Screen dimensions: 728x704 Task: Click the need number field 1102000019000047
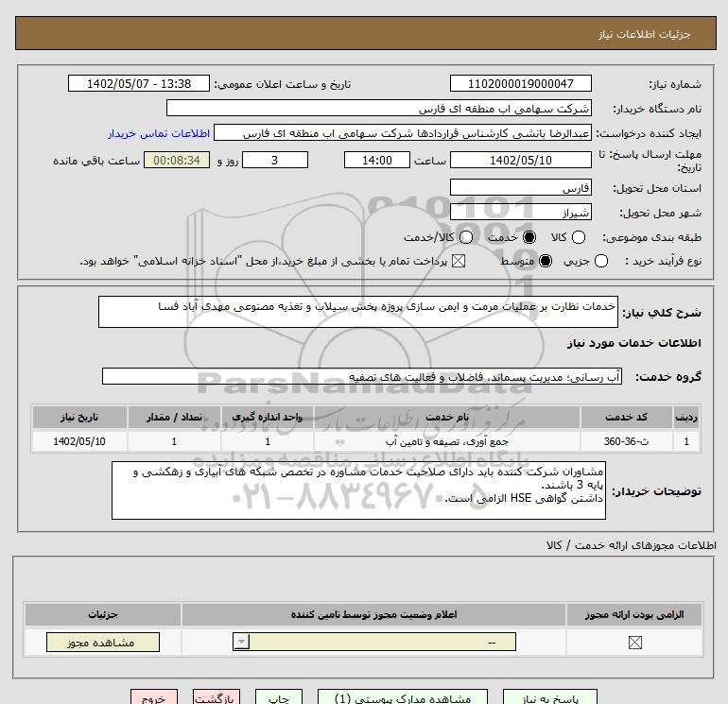(x=520, y=83)
